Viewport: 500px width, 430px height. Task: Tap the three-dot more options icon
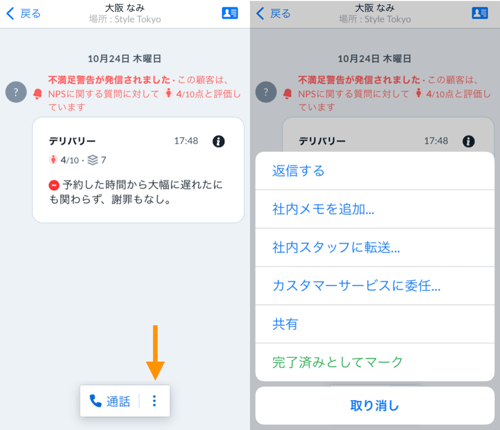pyautogui.click(x=154, y=401)
